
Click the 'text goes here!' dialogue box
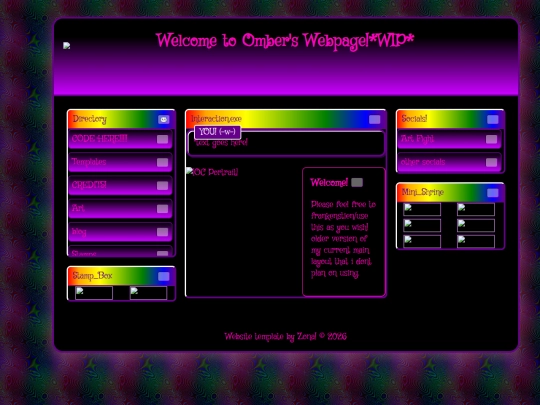(x=286, y=143)
